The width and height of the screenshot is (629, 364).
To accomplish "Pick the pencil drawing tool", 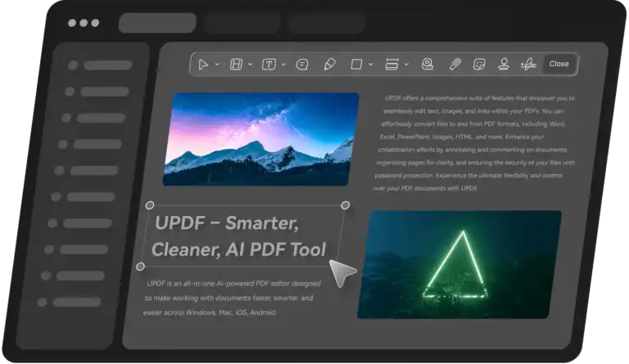I will (329, 64).
